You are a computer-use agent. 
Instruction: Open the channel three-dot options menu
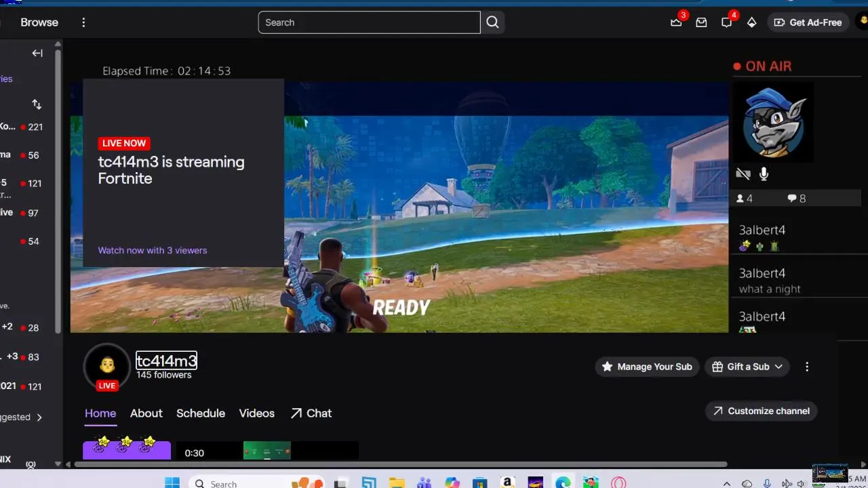(x=807, y=367)
